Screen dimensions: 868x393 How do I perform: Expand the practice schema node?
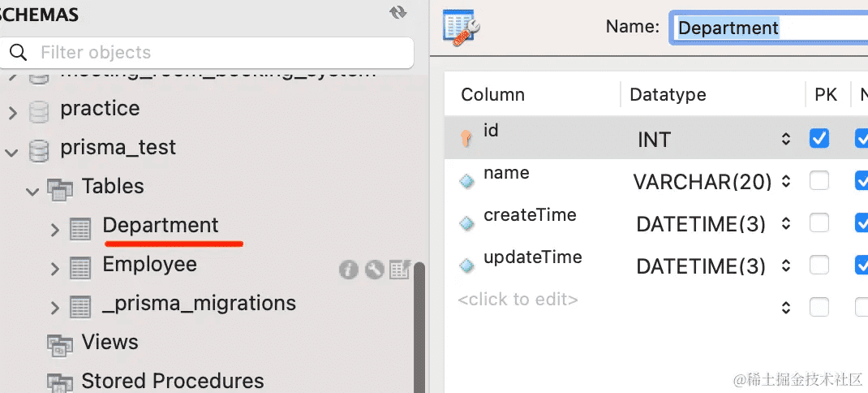point(13,112)
